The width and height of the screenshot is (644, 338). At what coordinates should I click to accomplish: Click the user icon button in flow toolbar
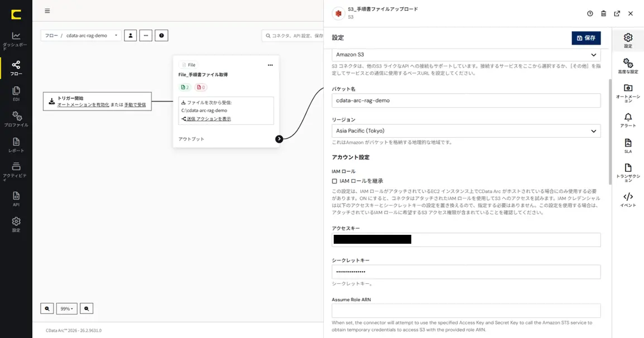click(x=131, y=35)
